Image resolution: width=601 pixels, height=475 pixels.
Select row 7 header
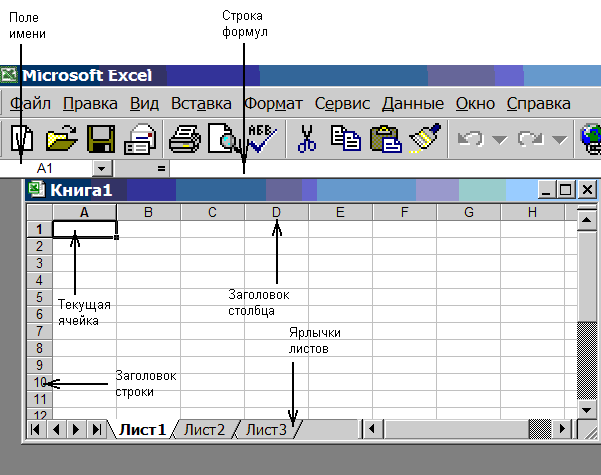click(x=39, y=331)
